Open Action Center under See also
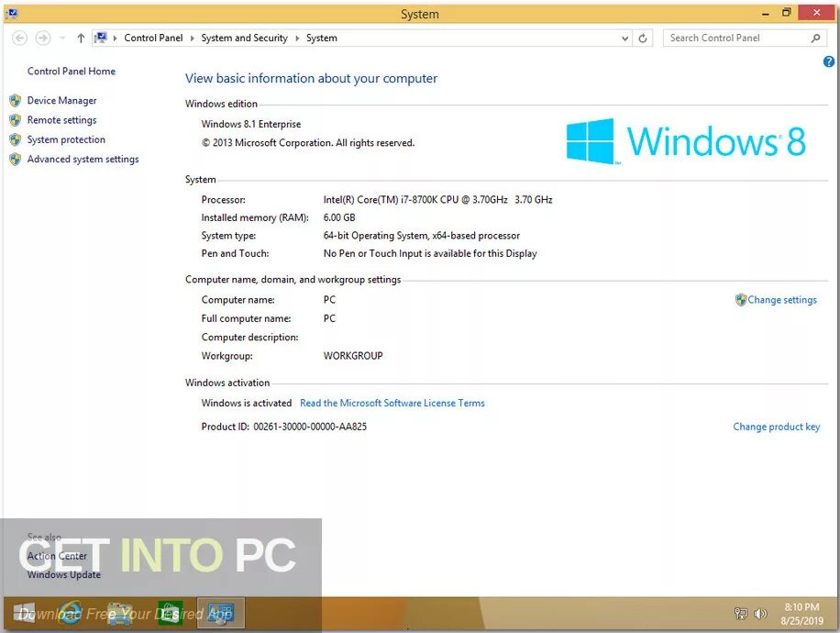 [x=57, y=556]
